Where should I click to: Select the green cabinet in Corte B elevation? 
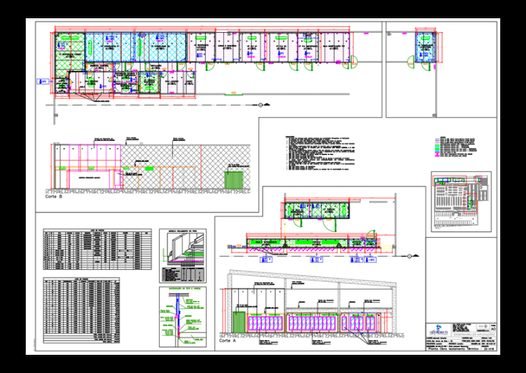coord(234,180)
